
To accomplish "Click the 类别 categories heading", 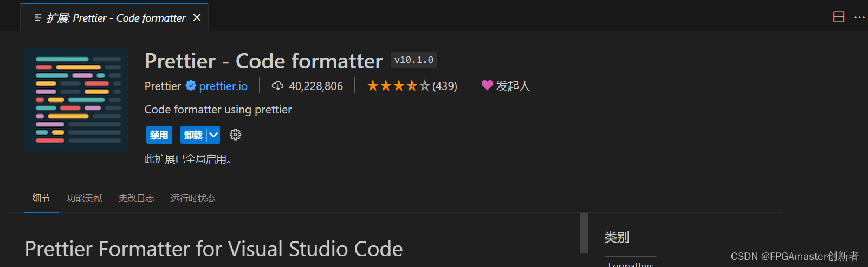I will (x=617, y=237).
